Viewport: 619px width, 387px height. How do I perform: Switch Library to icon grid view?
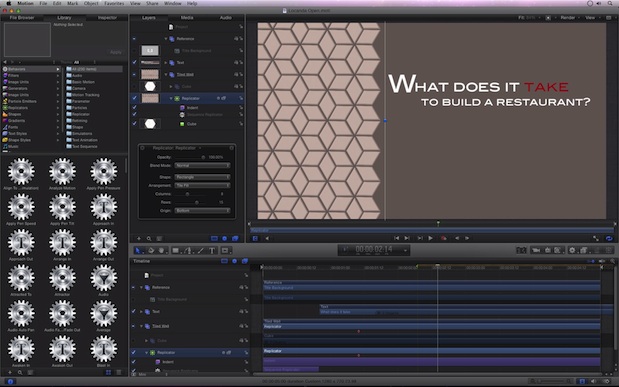click(x=108, y=372)
